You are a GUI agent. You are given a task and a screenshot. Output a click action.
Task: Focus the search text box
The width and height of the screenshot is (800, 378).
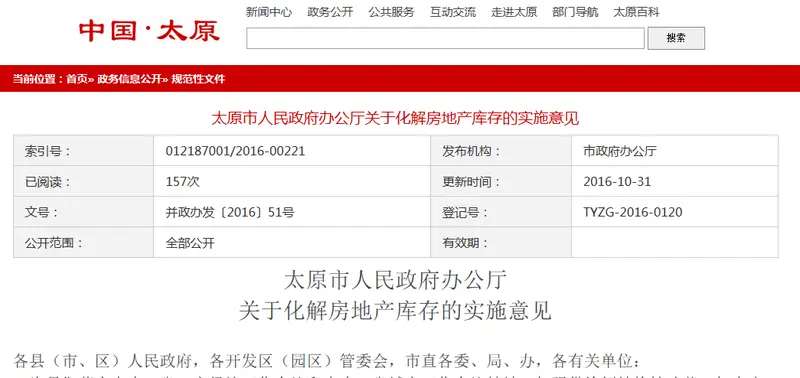click(445, 38)
